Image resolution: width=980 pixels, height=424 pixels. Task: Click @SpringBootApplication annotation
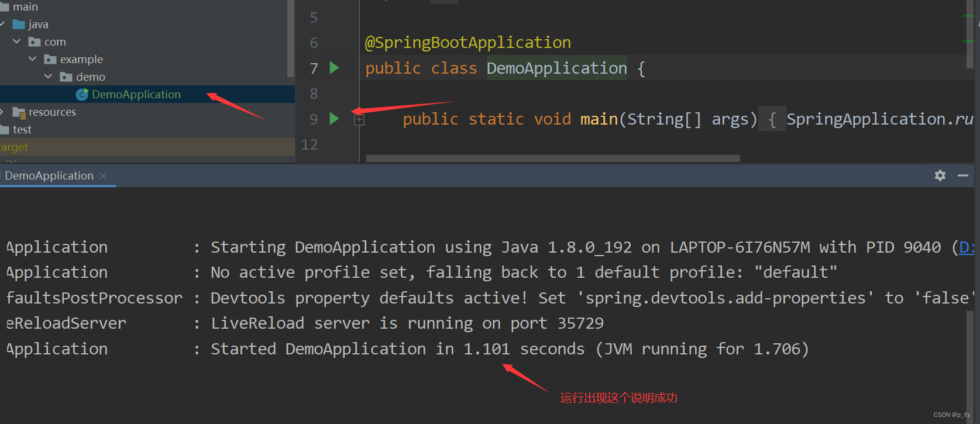[x=468, y=43]
